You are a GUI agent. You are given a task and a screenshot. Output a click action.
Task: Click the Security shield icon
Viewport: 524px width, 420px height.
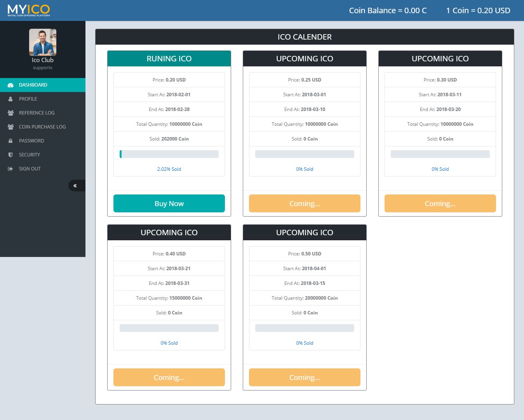tap(10, 155)
